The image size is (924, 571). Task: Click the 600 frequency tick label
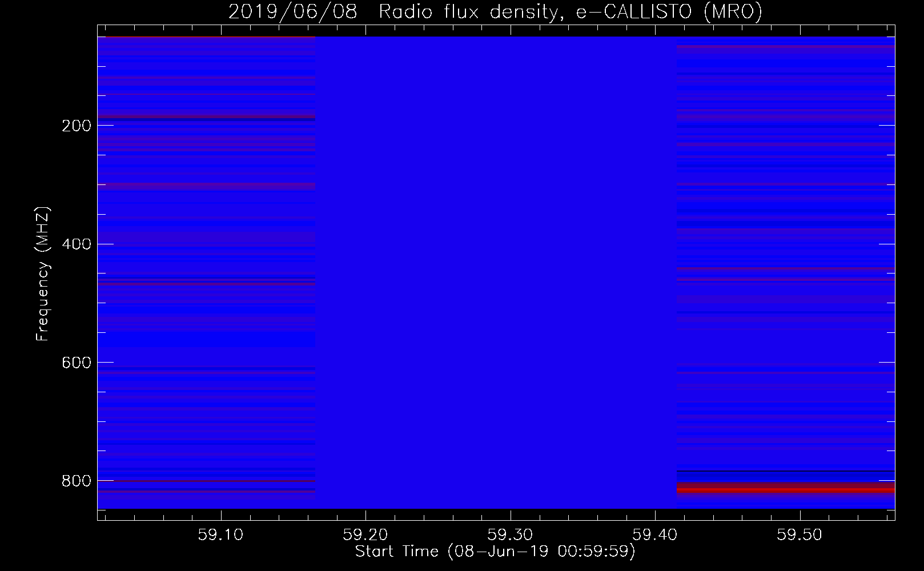click(x=77, y=363)
